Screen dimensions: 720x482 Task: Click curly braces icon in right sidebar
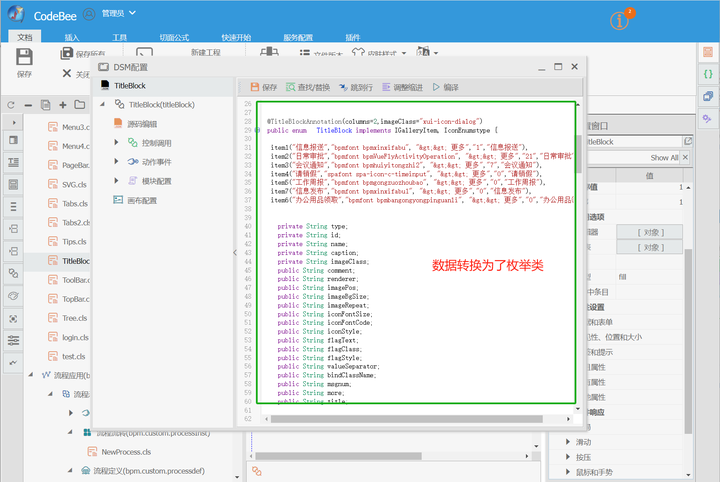(x=708, y=74)
